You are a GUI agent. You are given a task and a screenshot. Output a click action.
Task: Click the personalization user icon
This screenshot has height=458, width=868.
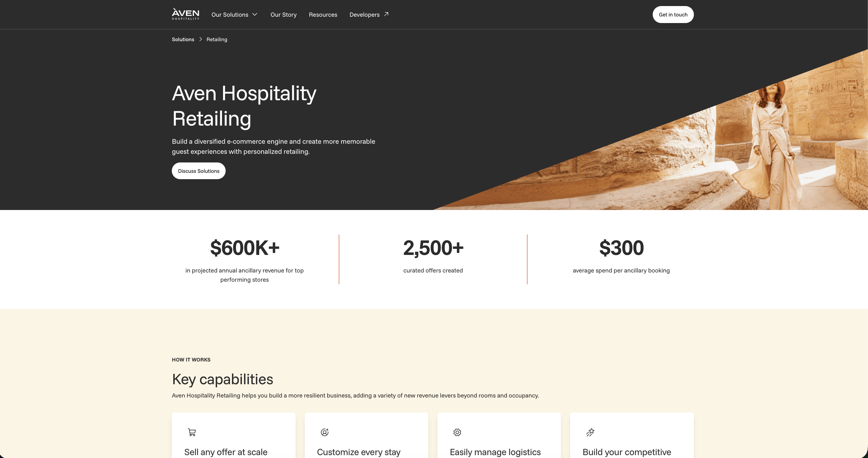click(324, 432)
